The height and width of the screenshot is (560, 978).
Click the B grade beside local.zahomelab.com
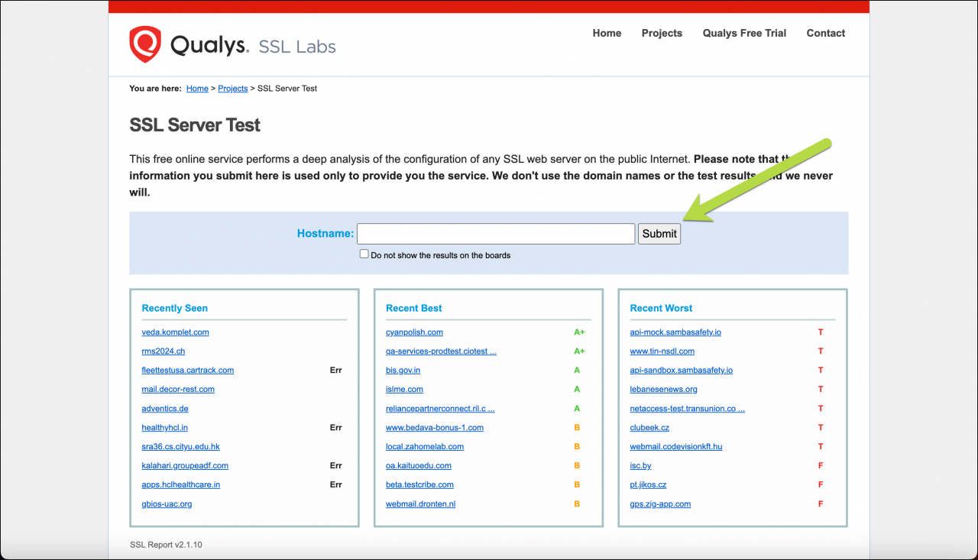point(577,447)
